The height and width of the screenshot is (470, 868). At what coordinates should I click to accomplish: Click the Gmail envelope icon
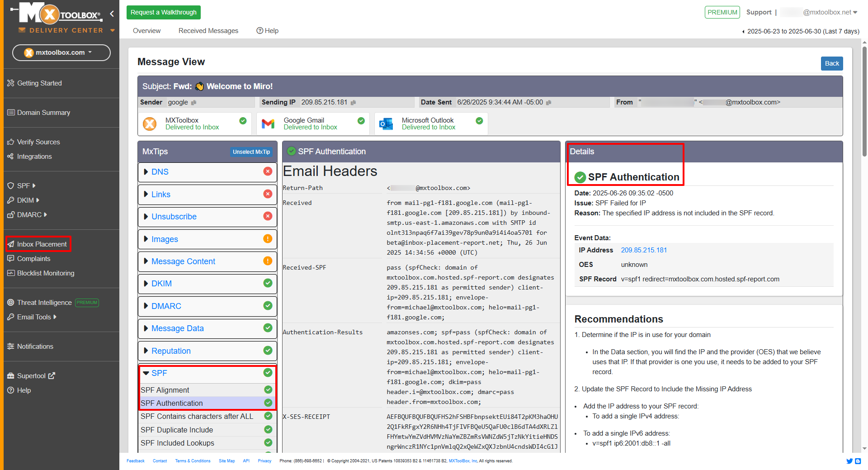[x=268, y=123]
